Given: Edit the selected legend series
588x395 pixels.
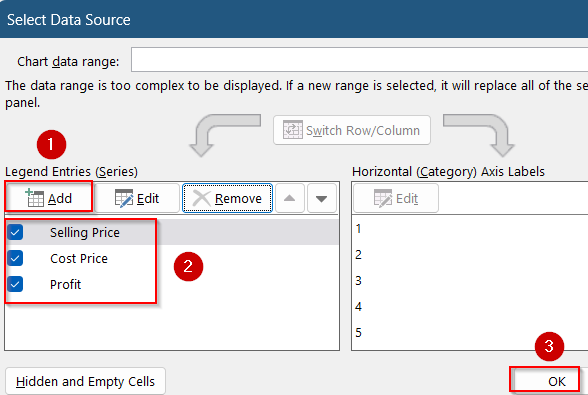Looking at the screenshot, I should point(137,198).
